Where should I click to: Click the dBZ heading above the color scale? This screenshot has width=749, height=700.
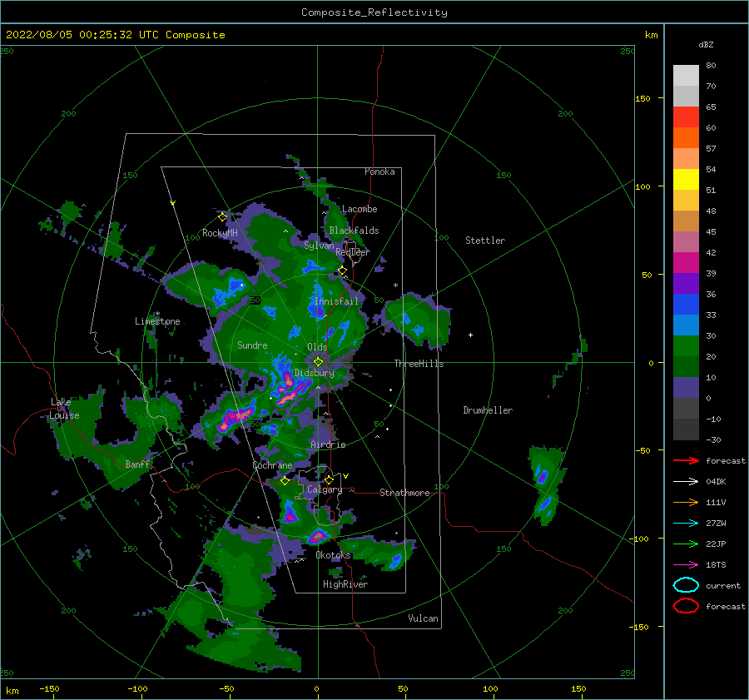[706, 44]
